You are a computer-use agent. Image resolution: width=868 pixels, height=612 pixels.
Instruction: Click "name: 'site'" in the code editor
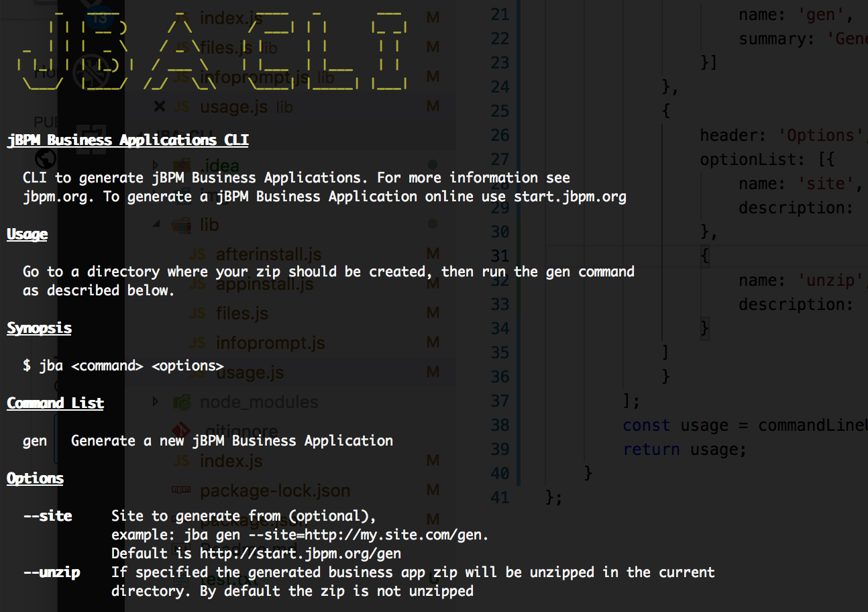pos(796,184)
